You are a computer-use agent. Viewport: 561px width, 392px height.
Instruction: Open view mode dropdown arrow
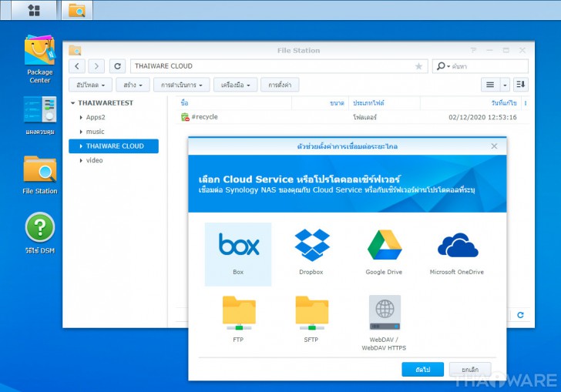(505, 85)
